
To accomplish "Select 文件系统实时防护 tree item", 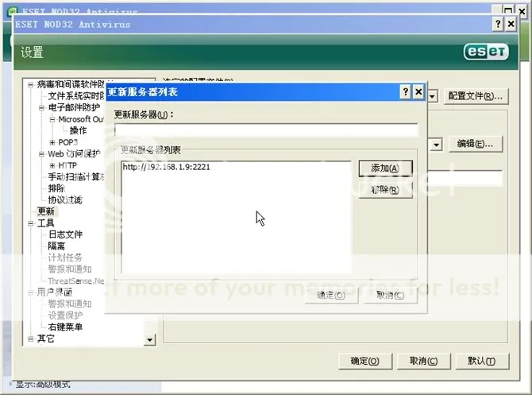I will point(76,96).
